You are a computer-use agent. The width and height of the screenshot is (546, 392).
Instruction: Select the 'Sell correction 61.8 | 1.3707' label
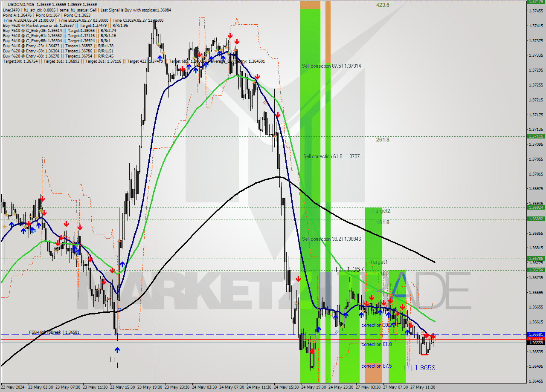coord(331,156)
